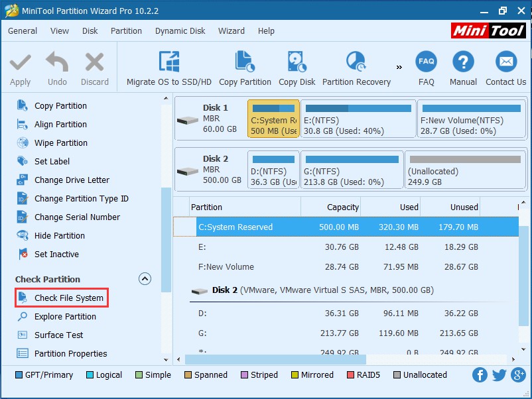Select the Disk 2 header in disk map
The height and width of the screenshot is (399, 532).
click(x=211, y=170)
